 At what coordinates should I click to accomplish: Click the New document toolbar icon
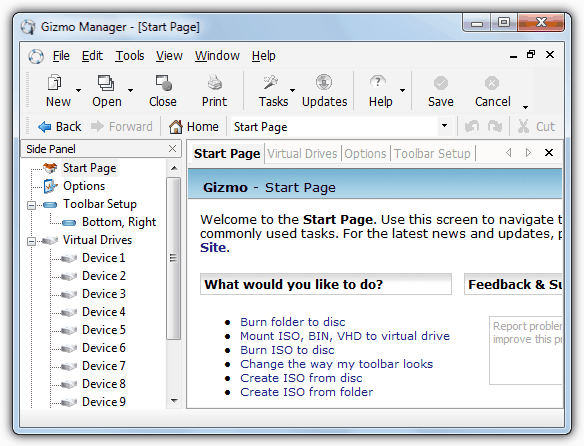pos(55,82)
